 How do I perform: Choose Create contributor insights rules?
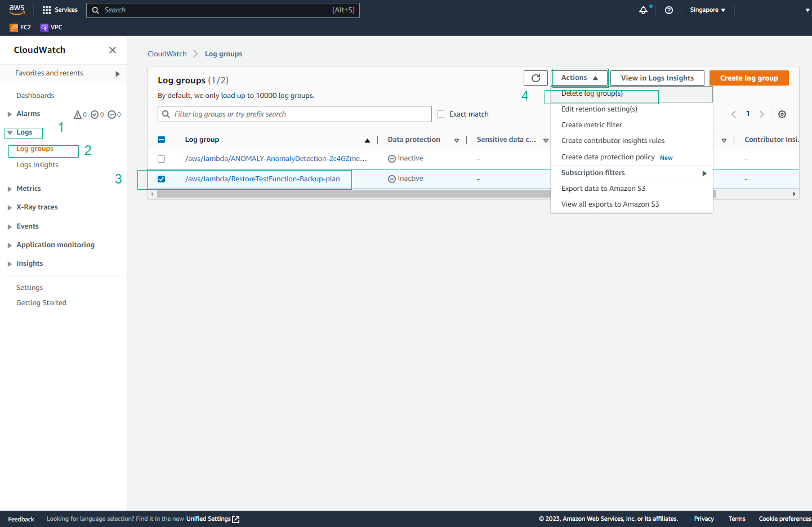coord(631,141)
